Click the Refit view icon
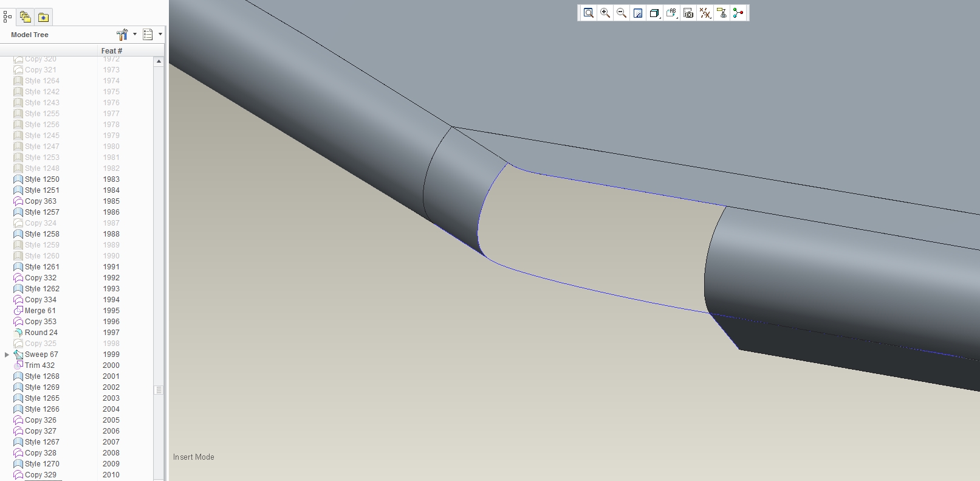This screenshot has height=481, width=980. [x=588, y=13]
